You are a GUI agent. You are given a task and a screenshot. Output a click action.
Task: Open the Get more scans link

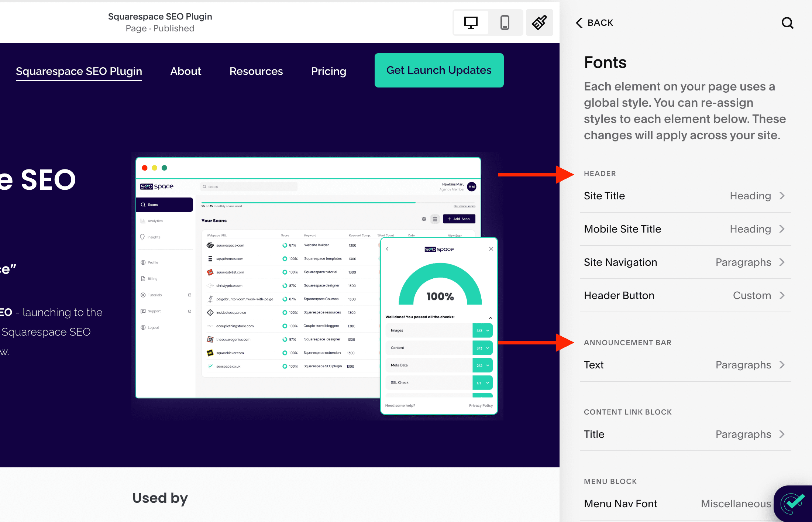[464, 206]
